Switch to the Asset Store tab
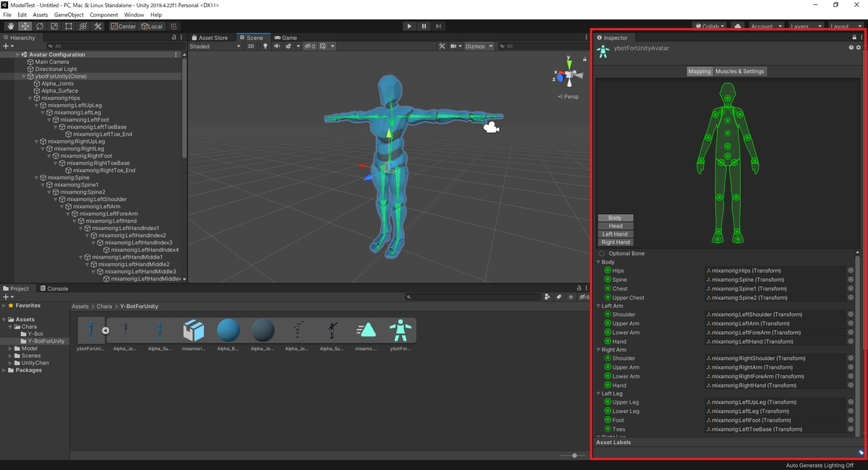This screenshot has height=470, width=868. pyautogui.click(x=210, y=38)
